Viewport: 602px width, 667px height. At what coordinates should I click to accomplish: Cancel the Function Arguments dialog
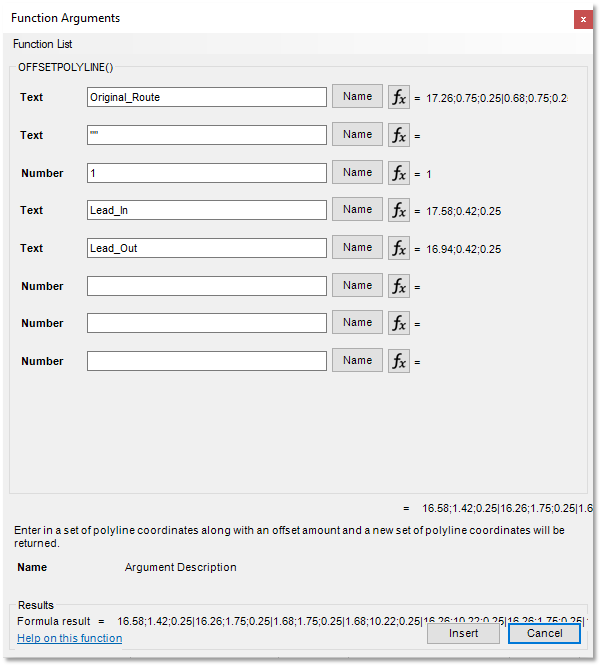pos(545,633)
